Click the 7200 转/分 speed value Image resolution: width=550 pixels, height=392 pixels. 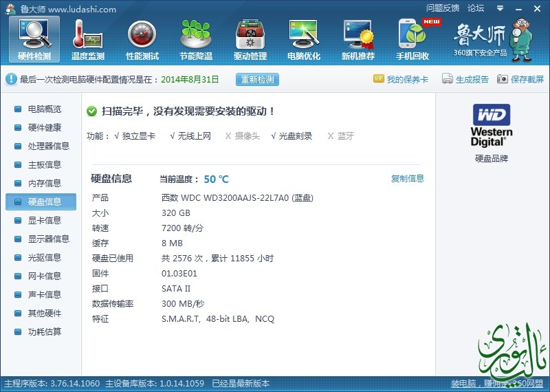point(182,228)
